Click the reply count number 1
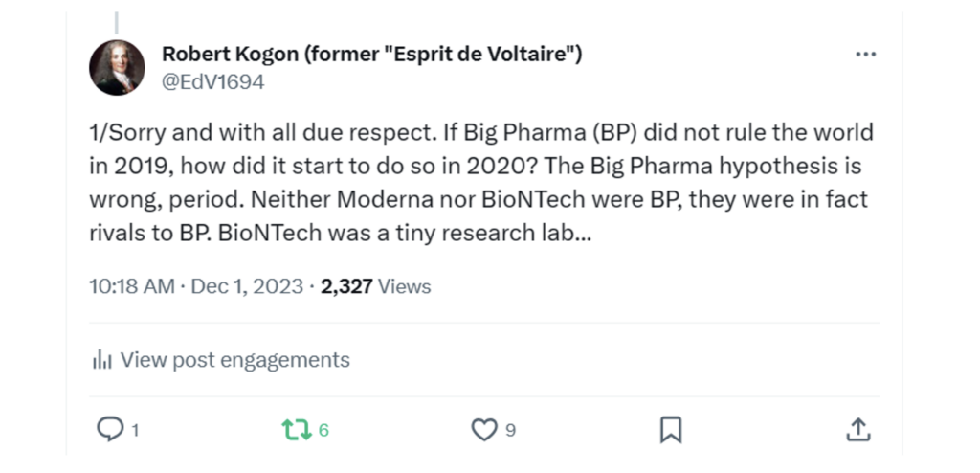The width and height of the screenshot is (980, 473). pyautogui.click(x=135, y=431)
